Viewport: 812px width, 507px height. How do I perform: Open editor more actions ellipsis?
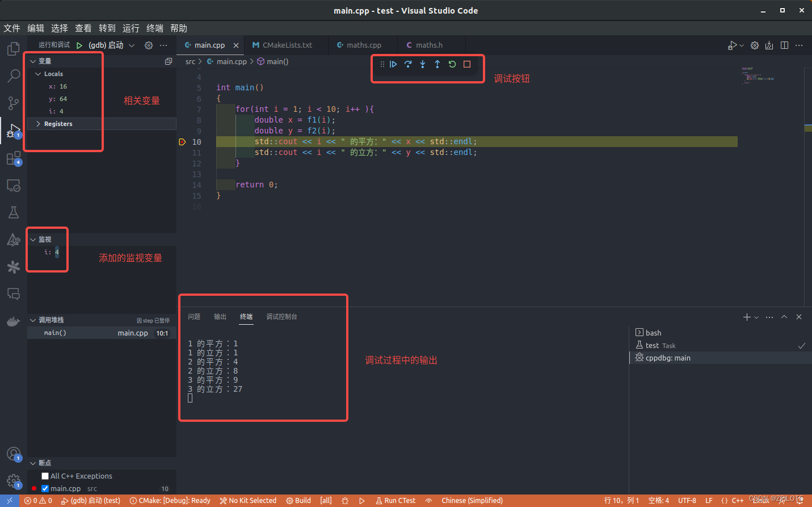click(x=799, y=45)
